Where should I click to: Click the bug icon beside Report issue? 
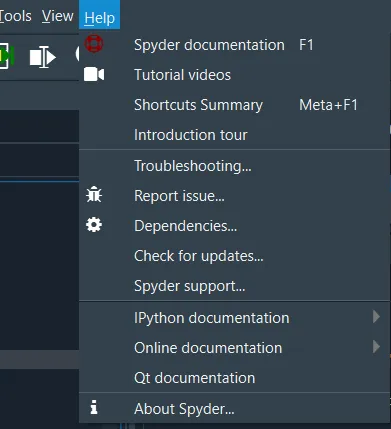point(94,194)
